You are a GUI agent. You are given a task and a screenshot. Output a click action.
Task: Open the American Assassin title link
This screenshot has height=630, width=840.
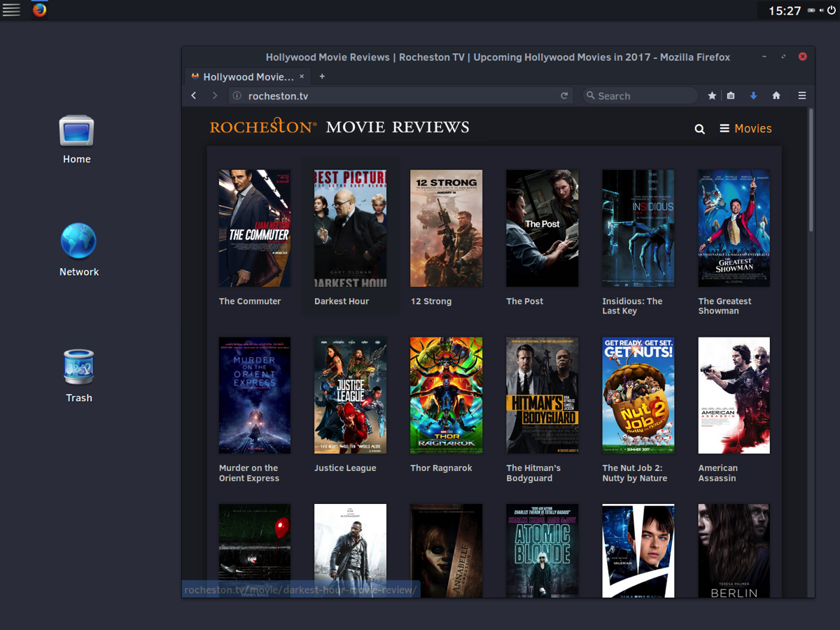click(x=718, y=473)
